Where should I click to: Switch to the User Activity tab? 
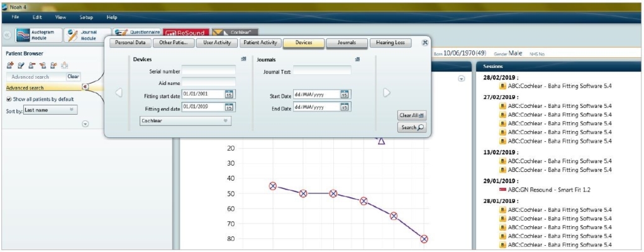(217, 43)
